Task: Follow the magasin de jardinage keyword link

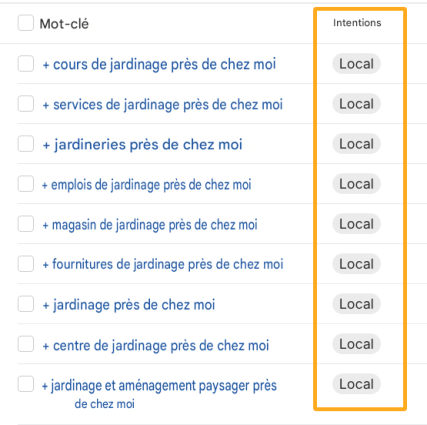Action: (150, 225)
